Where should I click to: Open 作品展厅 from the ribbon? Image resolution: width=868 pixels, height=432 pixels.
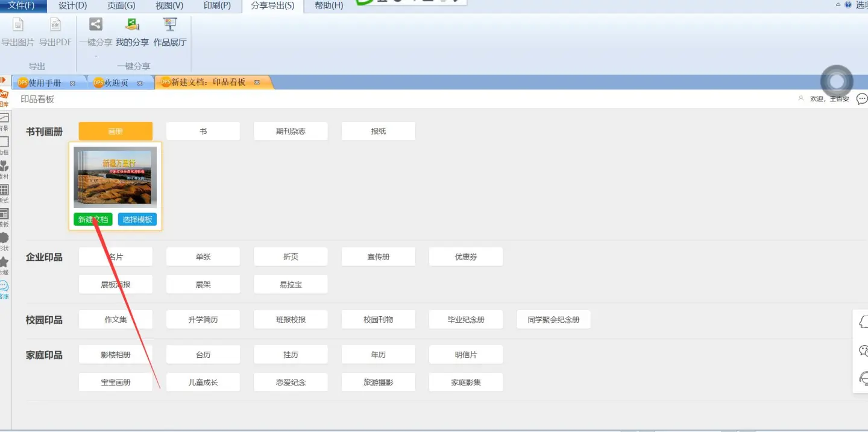point(170,32)
